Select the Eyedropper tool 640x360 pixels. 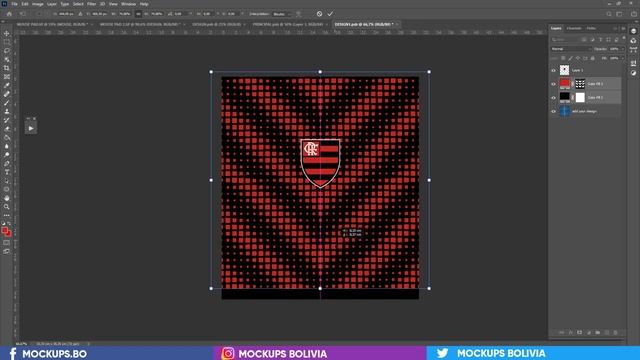click(7, 85)
